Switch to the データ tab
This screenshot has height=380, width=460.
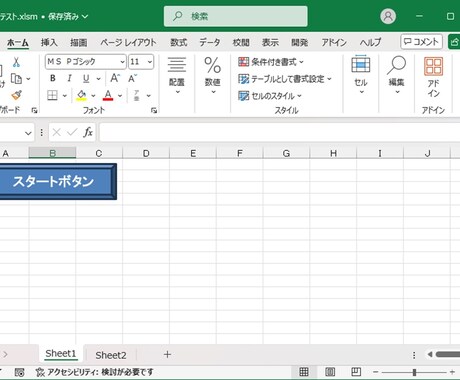pyautogui.click(x=210, y=42)
